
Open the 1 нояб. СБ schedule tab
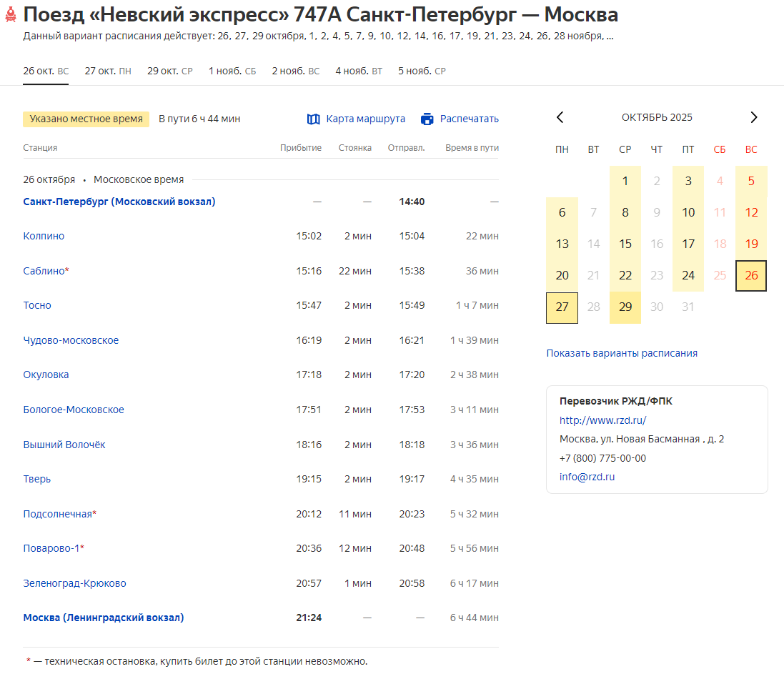233,71
